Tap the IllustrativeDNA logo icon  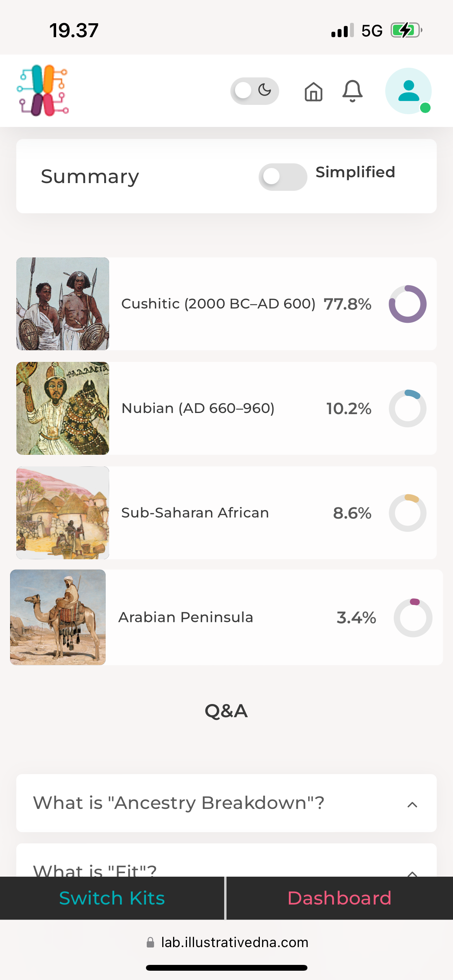(43, 91)
